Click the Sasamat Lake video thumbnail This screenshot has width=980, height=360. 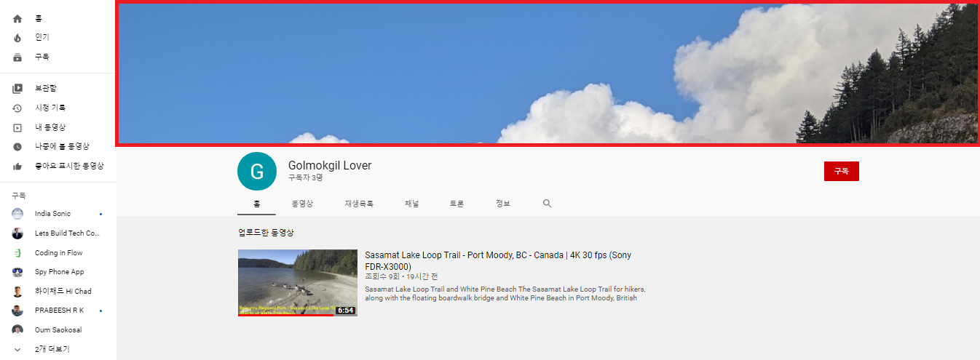tap(297, 283)
